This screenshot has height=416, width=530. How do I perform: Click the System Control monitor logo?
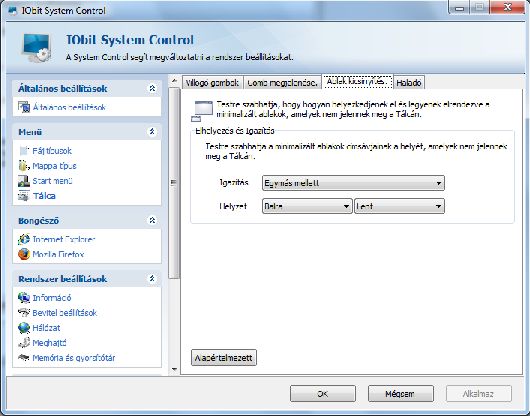(x=37, y=48)
